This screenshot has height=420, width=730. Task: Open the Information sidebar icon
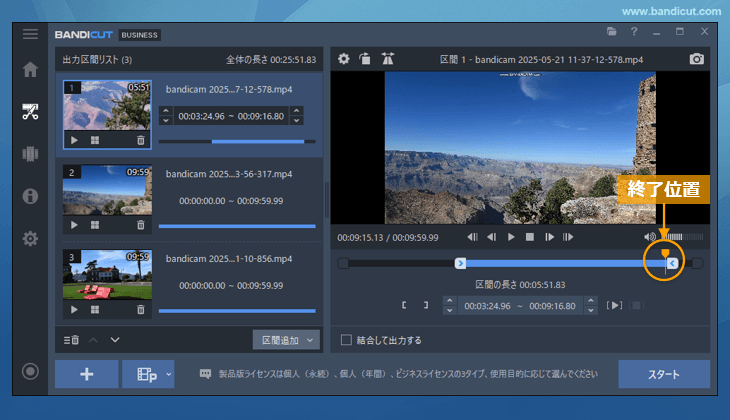tap(31, 196)
